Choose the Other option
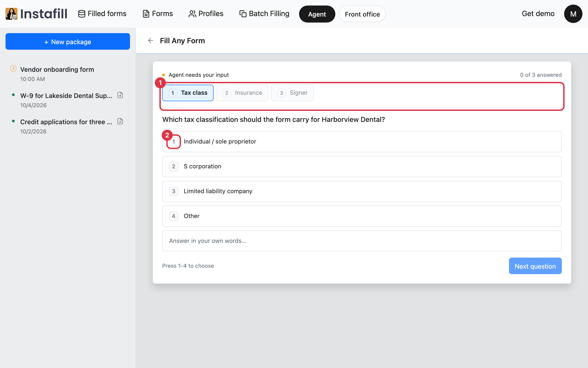 pos(362,216)
